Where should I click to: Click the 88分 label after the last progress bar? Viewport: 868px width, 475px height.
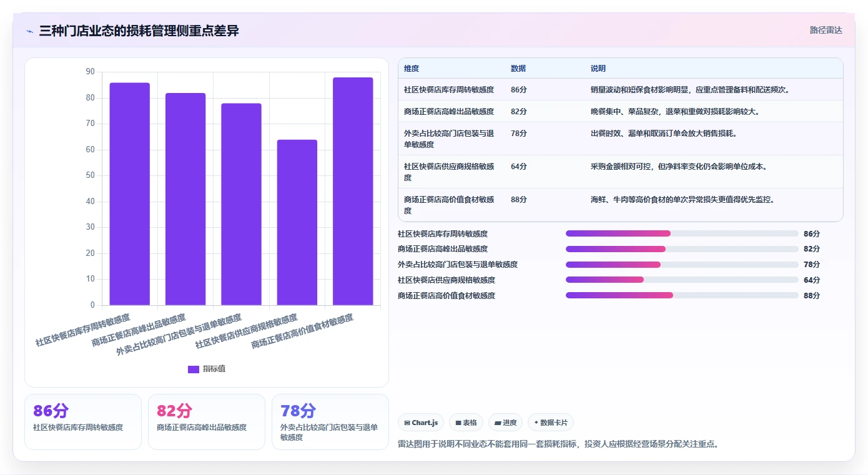click(x=812, y=295)
